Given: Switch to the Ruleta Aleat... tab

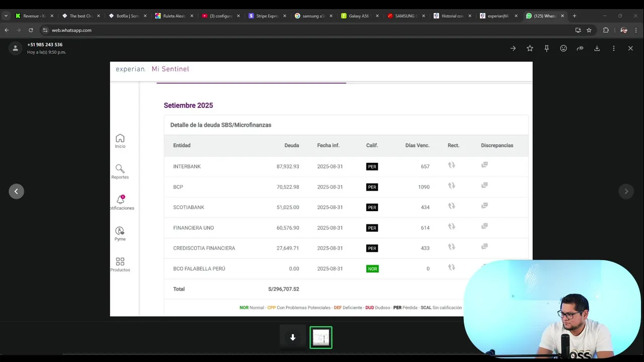Looking at the screenshot, I should 174,16.
